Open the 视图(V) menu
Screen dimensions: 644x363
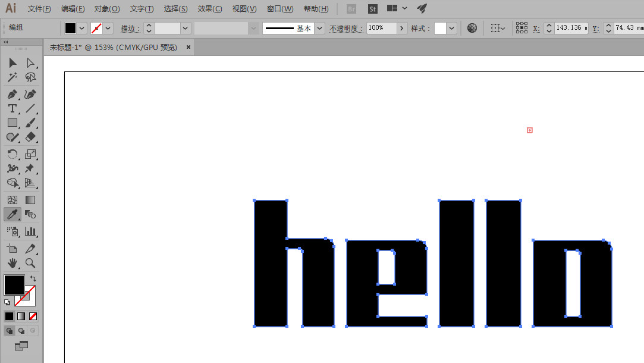click(244, 9)
